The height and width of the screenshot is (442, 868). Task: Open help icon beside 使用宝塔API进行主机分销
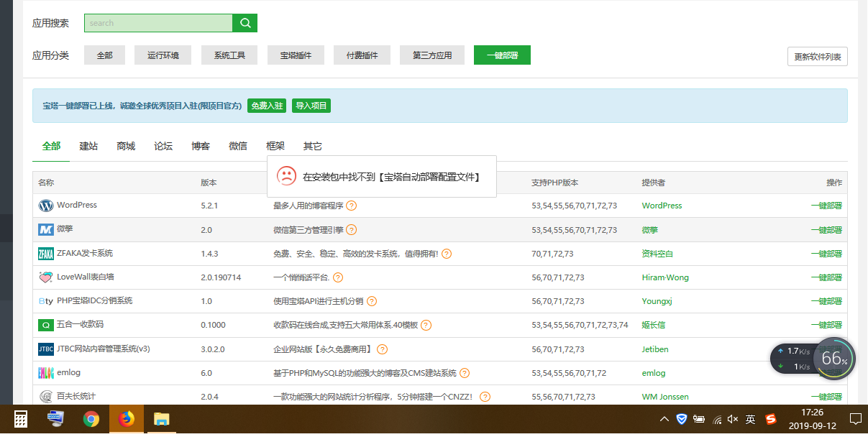click(372, 301)
